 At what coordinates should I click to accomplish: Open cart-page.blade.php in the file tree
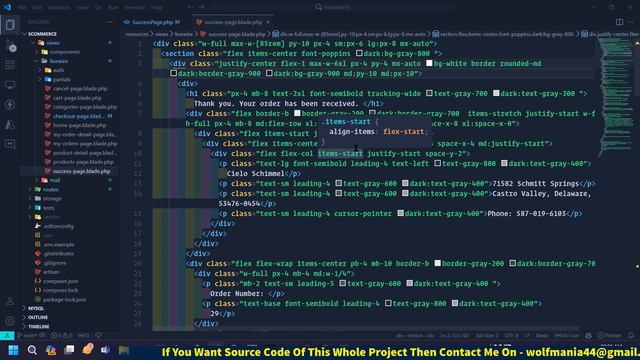coord(77,98)
